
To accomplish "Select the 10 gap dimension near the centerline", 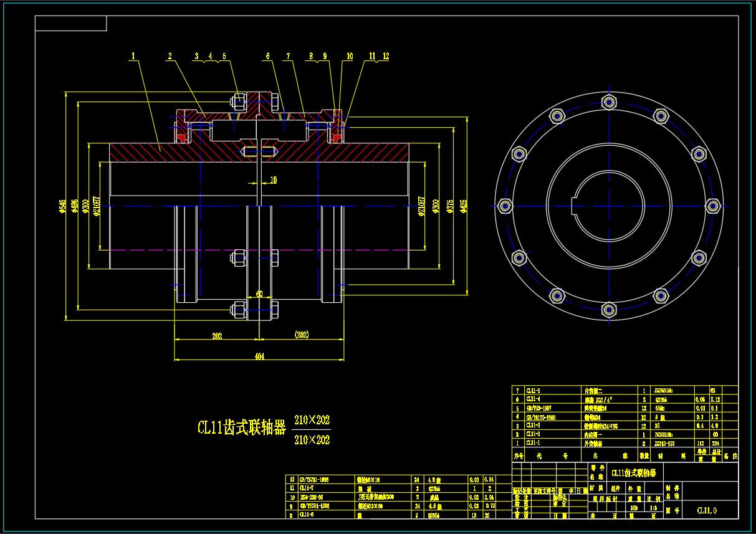I will pos(273,180).
